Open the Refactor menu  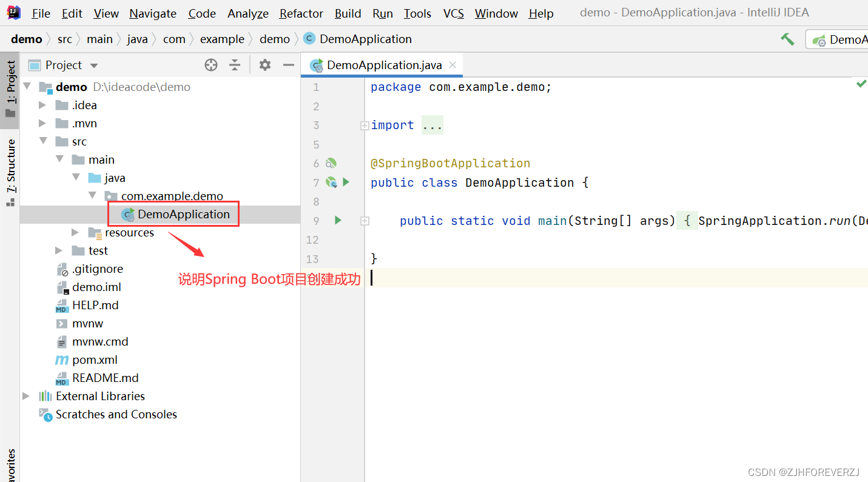coord(301,13)
